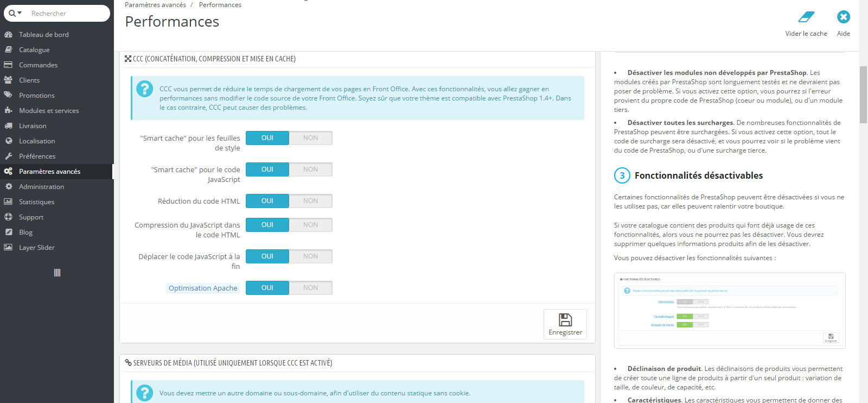Click the Catalogue book icon
This screenshot has height=403, width=868.
click(8, 49)
